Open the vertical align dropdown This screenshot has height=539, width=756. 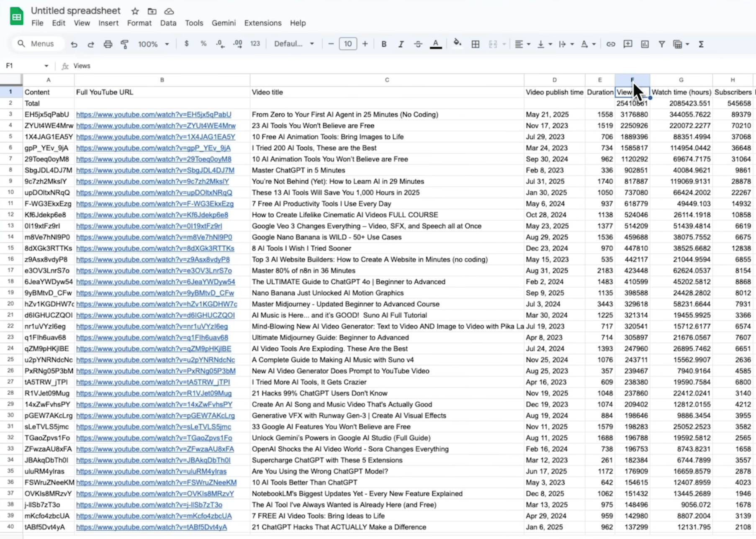tap(545, 44)
